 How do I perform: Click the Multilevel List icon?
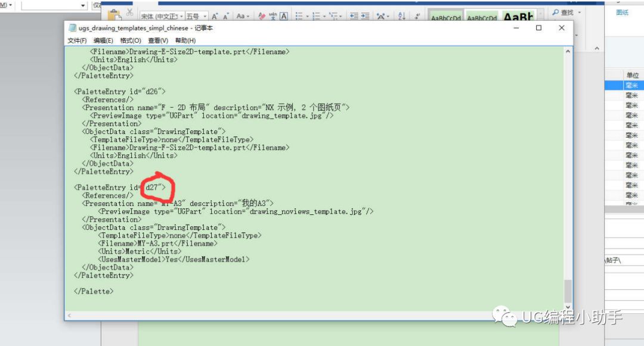[x=333, y=17]
